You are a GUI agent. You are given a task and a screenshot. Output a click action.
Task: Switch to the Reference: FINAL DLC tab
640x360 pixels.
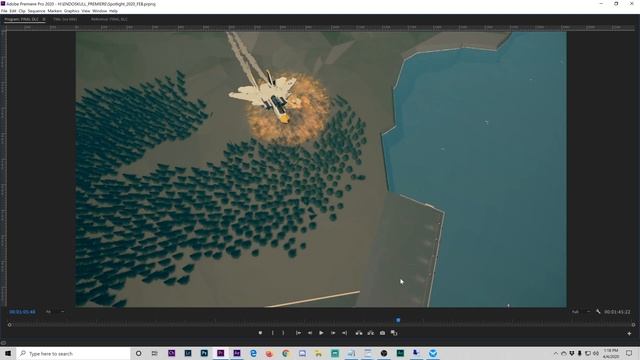(x=109, y=19)
